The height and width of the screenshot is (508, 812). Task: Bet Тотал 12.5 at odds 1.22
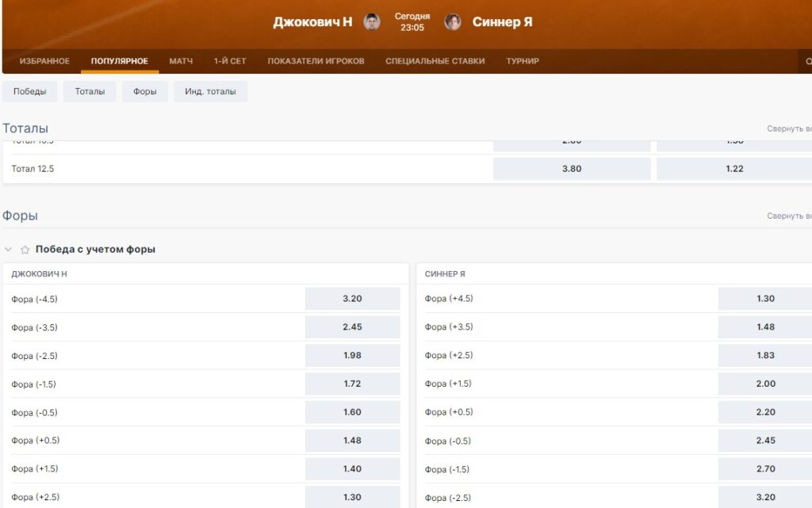point(734,169)
